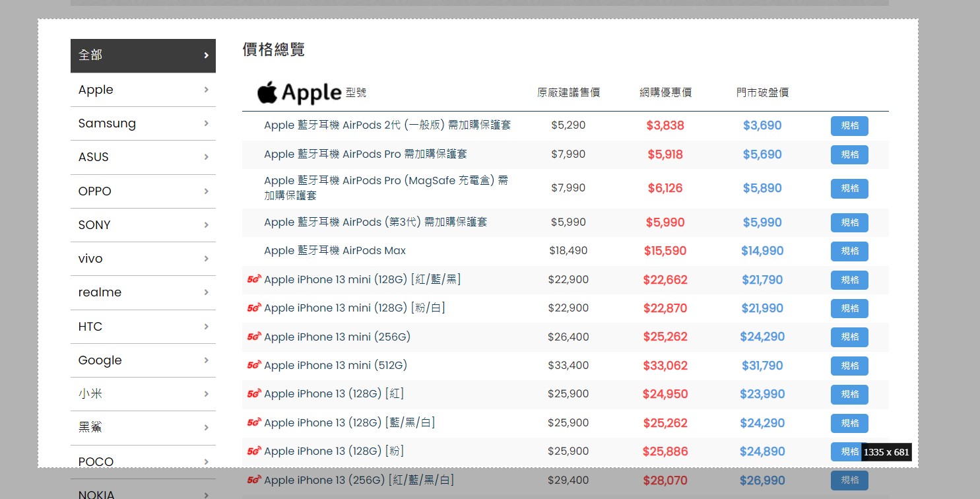This screenshot has width=980, height=499.
Task: Open Apple 藍牙耳機 AirPods 2代 product link
Action: coord(387,125)
